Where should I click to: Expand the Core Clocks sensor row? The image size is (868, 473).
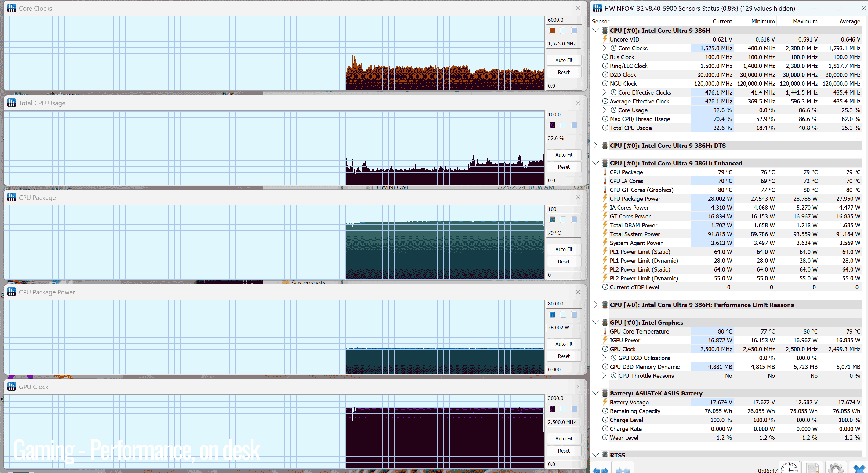point(604,48)
